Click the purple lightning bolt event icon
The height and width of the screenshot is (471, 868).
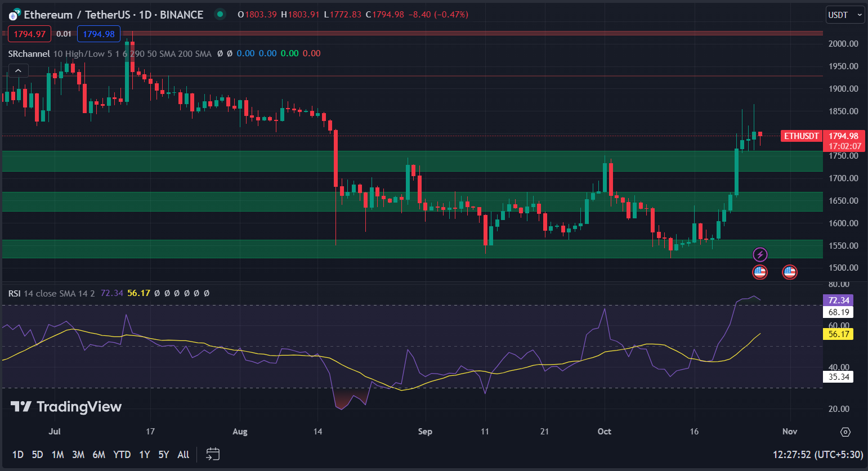[x=760, y=254]
